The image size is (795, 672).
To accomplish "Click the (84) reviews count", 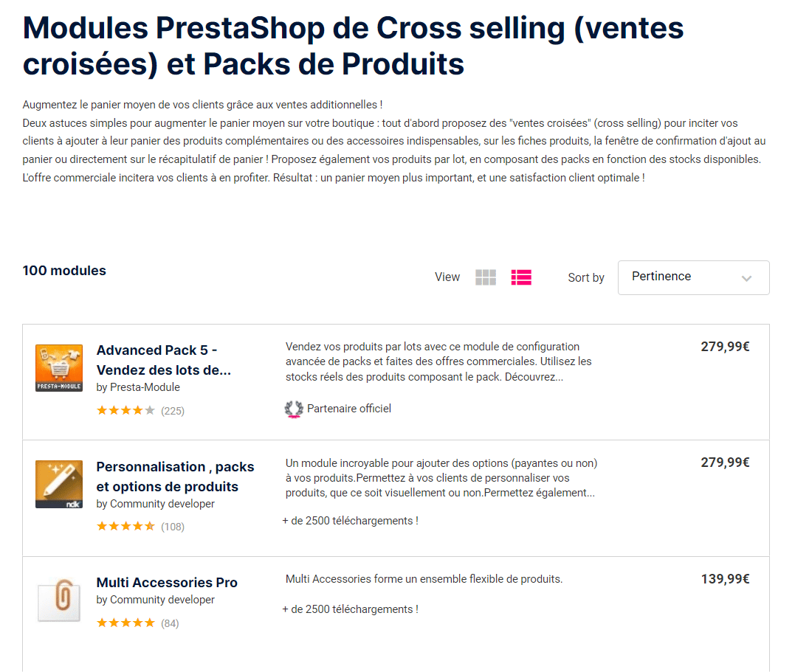I will [x=170, y=623].
